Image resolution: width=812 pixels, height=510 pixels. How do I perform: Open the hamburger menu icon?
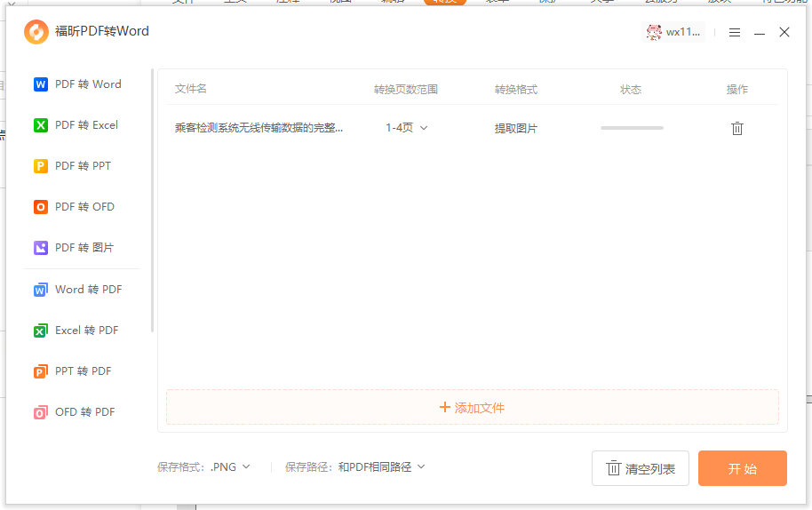735,32
